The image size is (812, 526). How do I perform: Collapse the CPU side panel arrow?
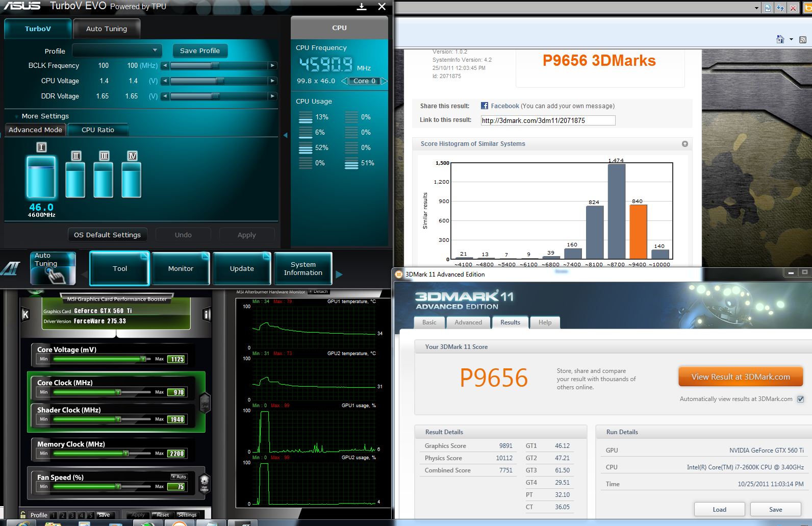[285, 135]
